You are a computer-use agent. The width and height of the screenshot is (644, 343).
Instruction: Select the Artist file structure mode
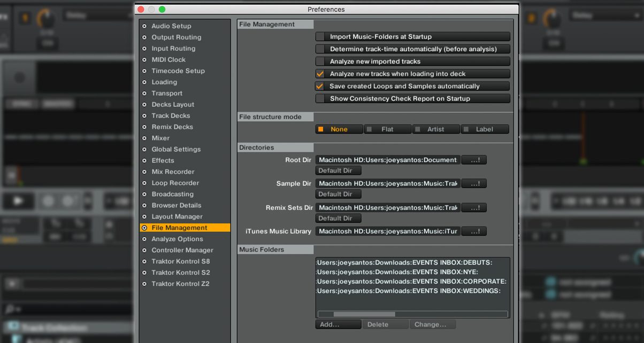click(436, 129)
